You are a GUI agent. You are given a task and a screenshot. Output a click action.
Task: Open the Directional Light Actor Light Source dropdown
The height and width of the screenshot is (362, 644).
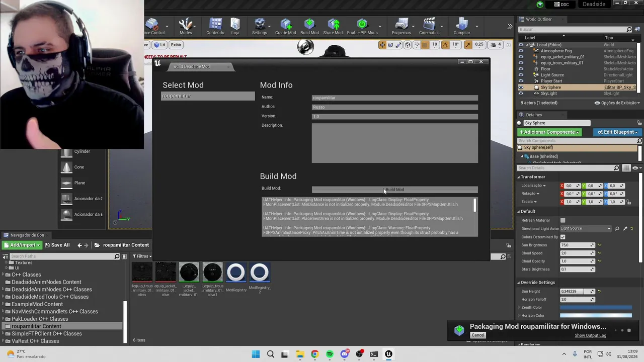point(586,229)
